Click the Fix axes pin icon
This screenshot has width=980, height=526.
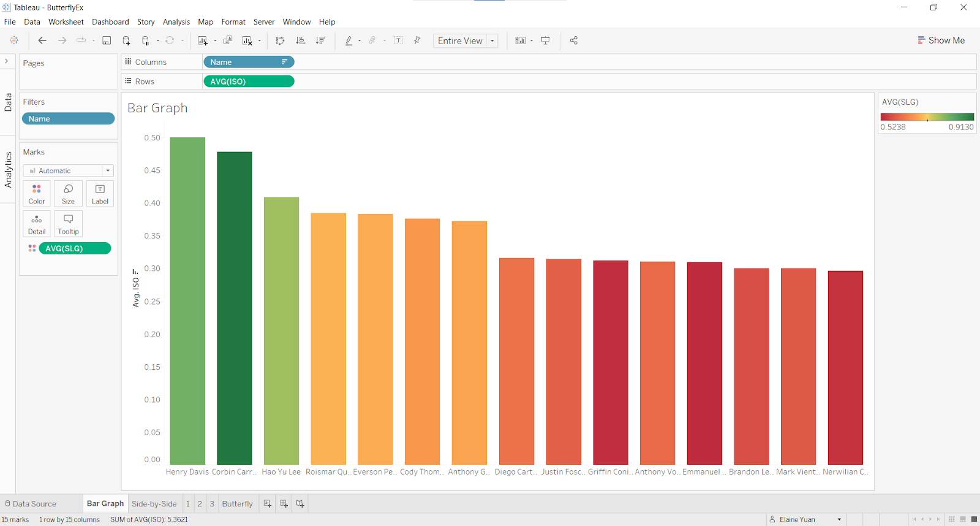point(417,40)
